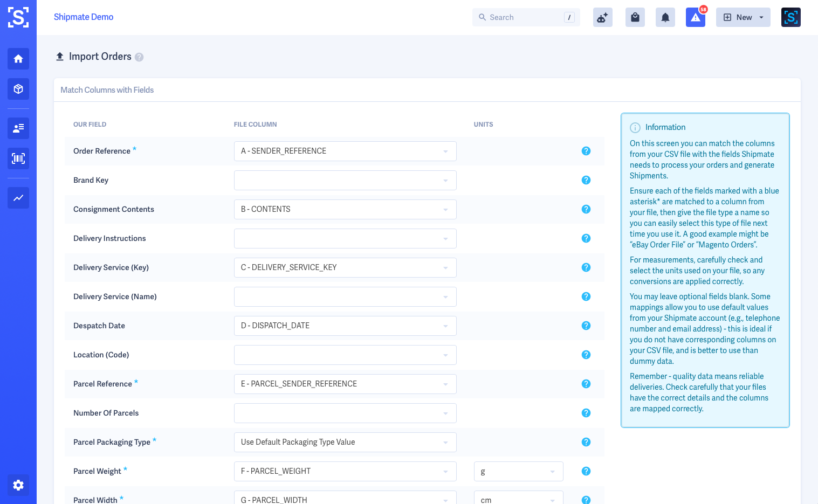Open the analytics chart sidebar icon
This screenshot has height=504, width=818.
[18, 198]
